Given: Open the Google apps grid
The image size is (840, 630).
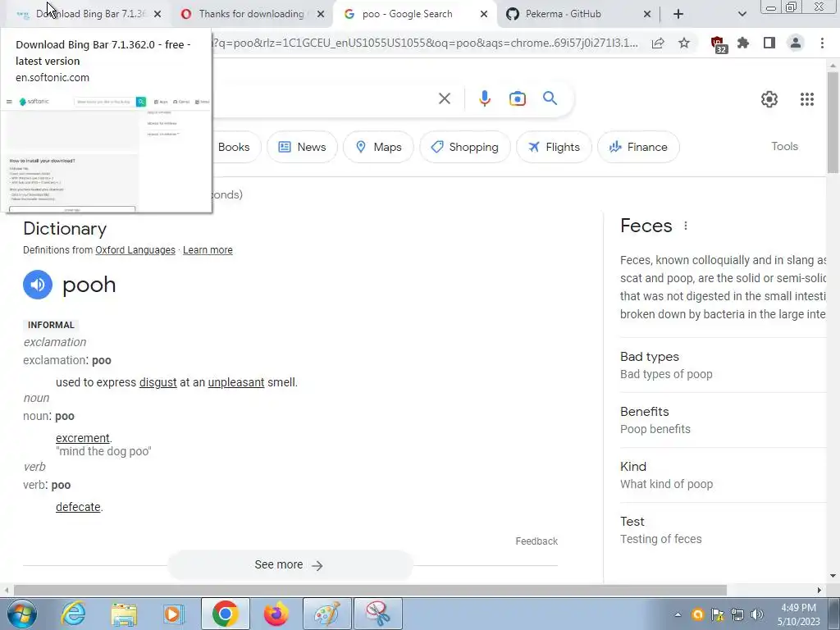Looking at the screenshot, I should tap(807, 99).
